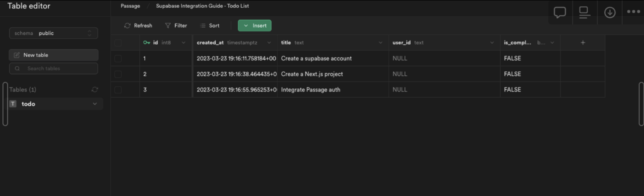644x196 pixels.
Task: Click the right-side vertical scrollbar
Action: pos(641,104)
